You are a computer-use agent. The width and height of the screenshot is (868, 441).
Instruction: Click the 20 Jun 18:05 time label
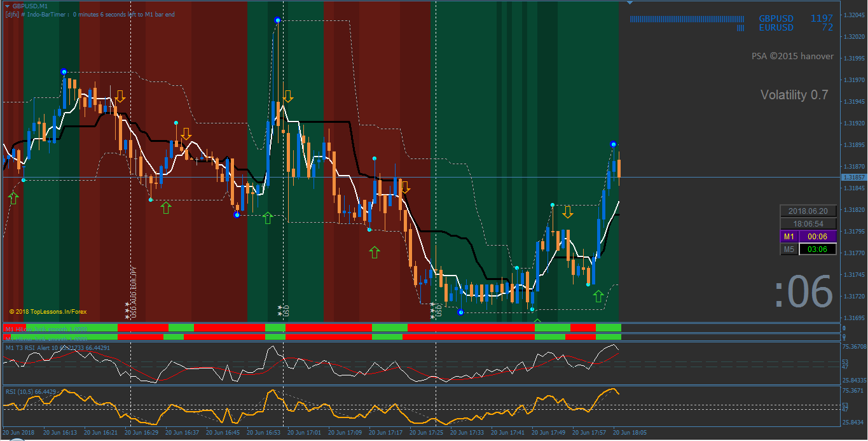click(630, 432)
